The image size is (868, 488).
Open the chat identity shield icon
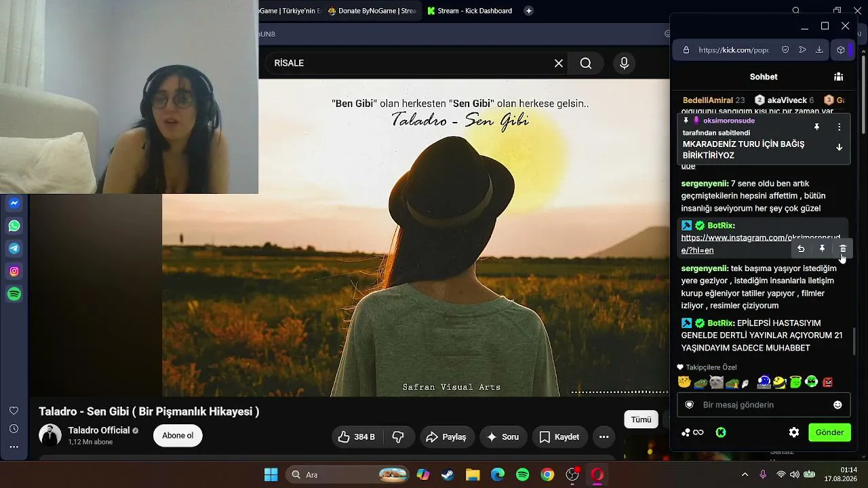coord(690,405)
